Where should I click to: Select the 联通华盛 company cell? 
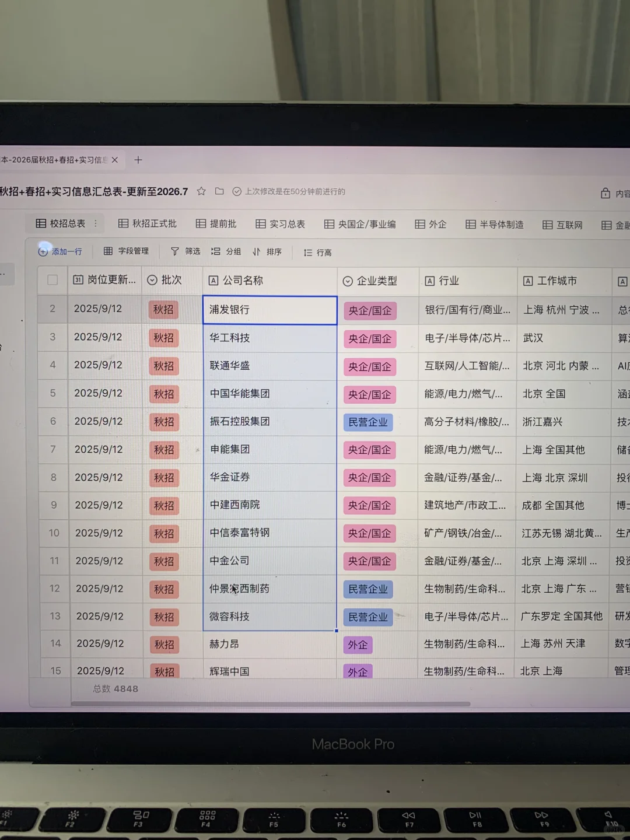pyautogui.click(x=269, y=366)
